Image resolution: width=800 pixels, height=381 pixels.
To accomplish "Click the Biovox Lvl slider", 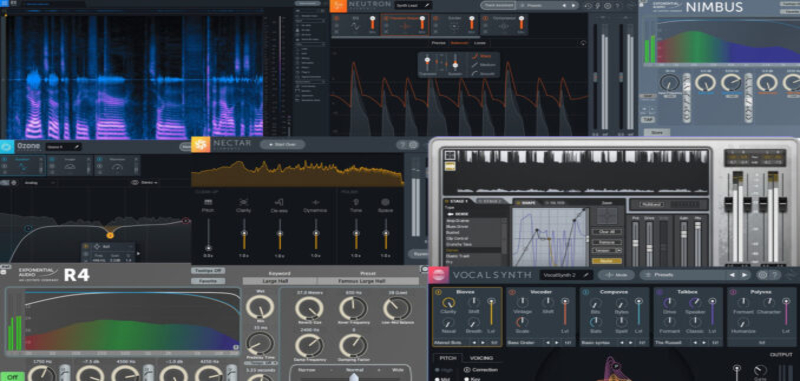I will 491,312.
